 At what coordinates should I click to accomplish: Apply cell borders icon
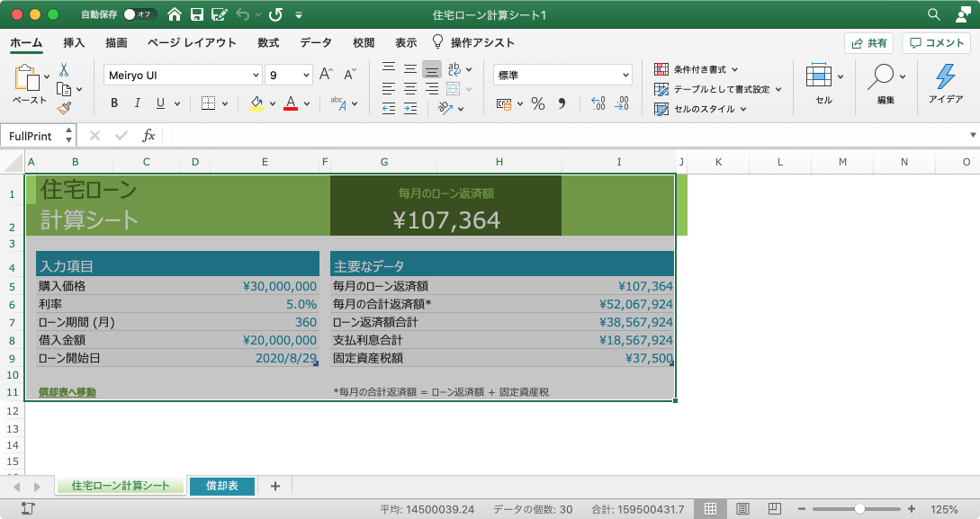(208, 103)
